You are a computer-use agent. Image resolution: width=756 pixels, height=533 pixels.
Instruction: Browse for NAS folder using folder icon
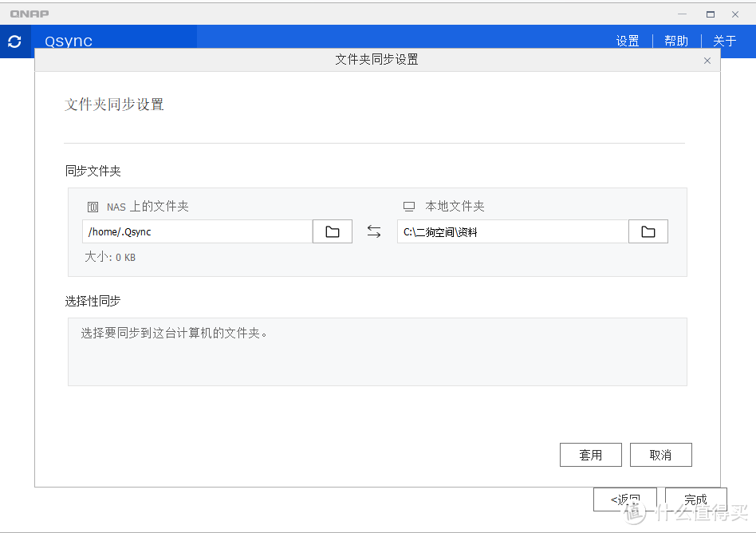click(333, 231)
